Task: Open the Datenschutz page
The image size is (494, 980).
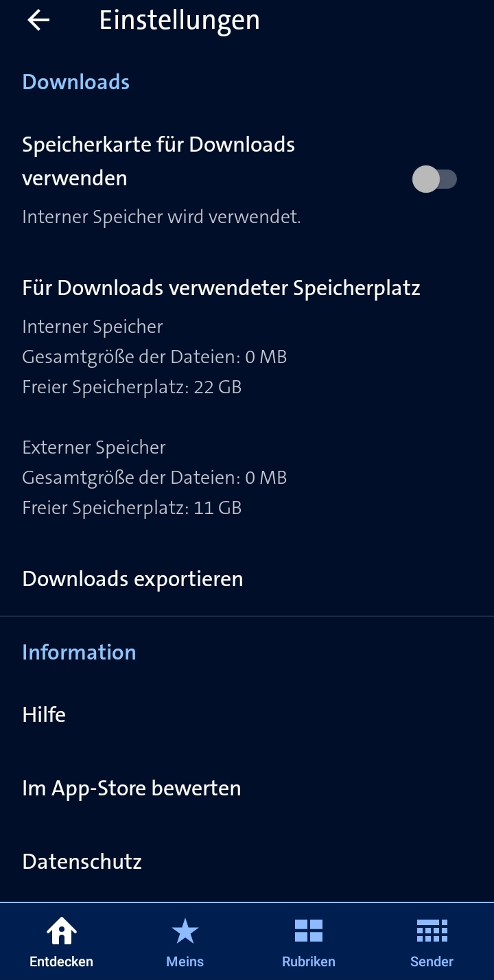Action: coord(247,861)
